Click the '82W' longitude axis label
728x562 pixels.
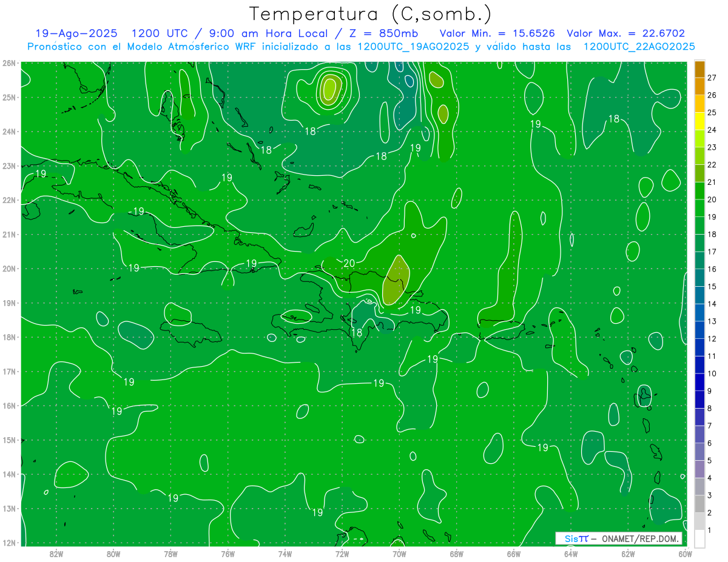pos(56,553)
